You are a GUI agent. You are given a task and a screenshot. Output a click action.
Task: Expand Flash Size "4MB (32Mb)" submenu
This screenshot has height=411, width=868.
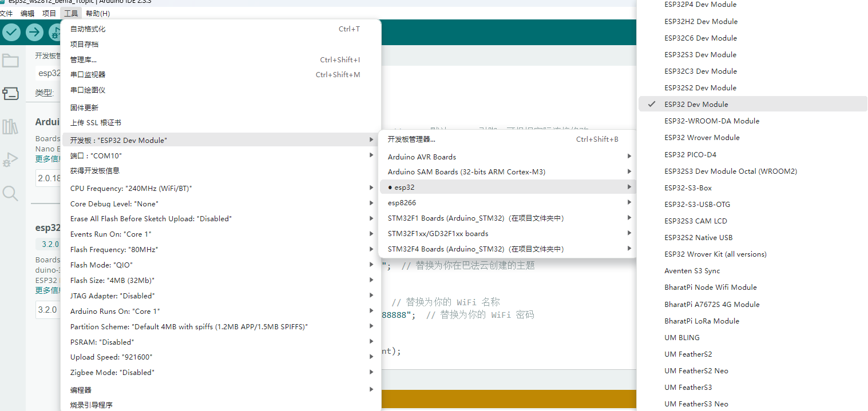221,280
